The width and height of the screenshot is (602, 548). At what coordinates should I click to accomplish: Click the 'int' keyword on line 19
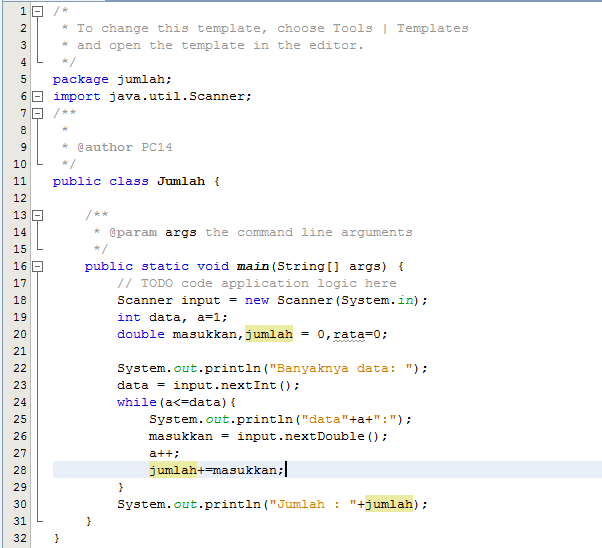[x=129, y=317]
